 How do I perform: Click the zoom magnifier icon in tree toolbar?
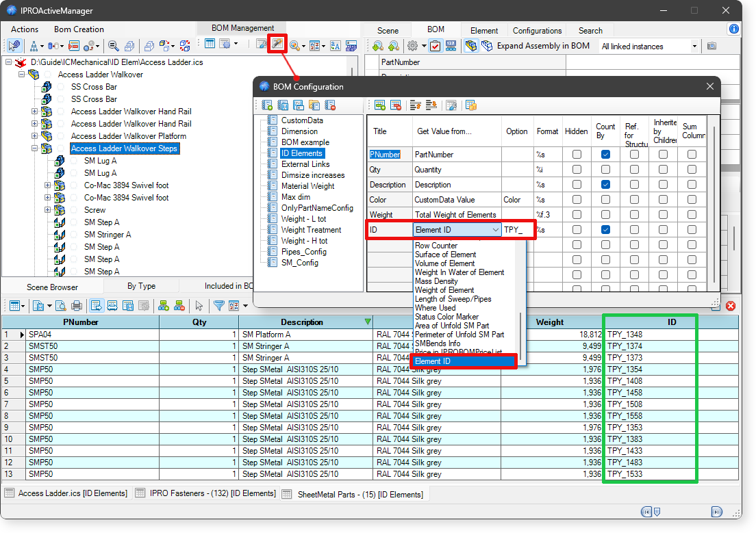[114, 46]
